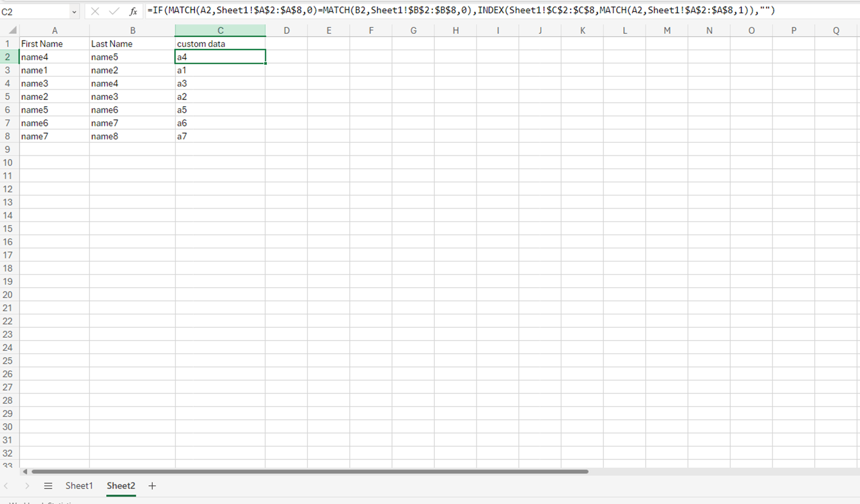
Task: Switch to the Sheet1 tab
Action: pos(79,485)
